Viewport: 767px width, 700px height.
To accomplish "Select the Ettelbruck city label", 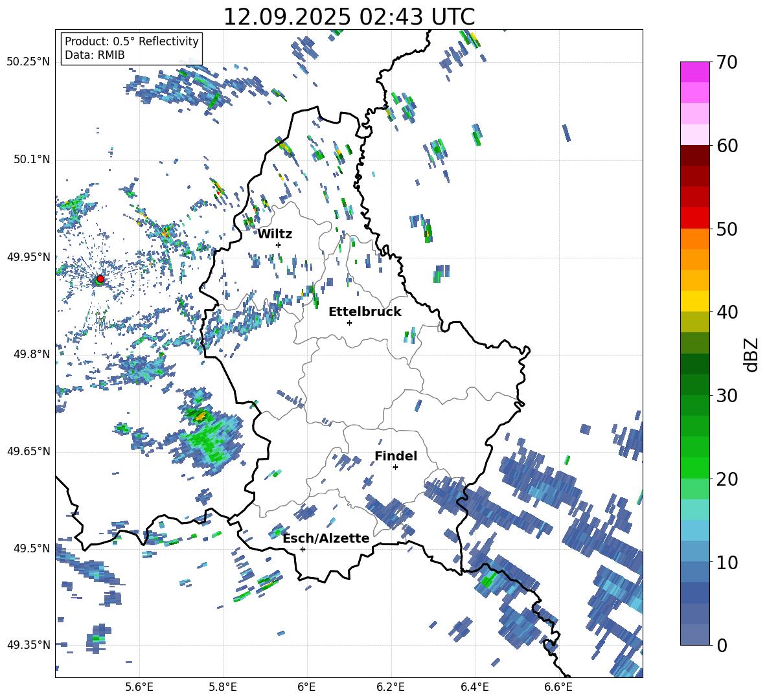I will pyautogui.click(x=365, y=312).
